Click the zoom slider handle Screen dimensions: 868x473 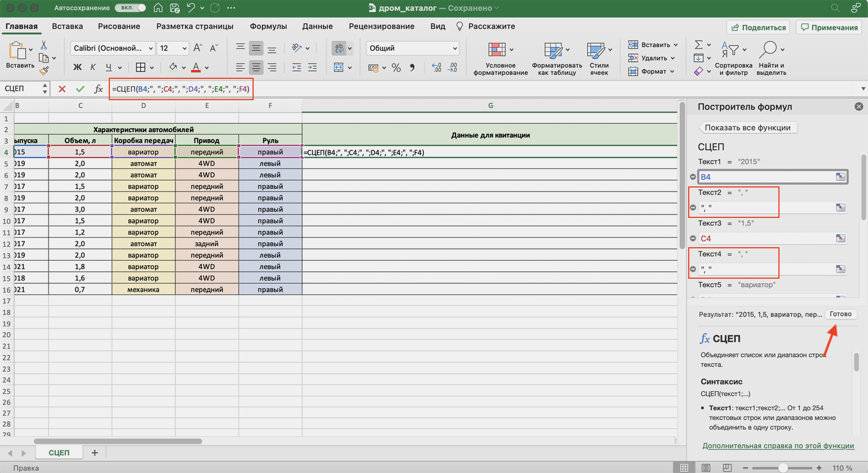click(783, 468)
